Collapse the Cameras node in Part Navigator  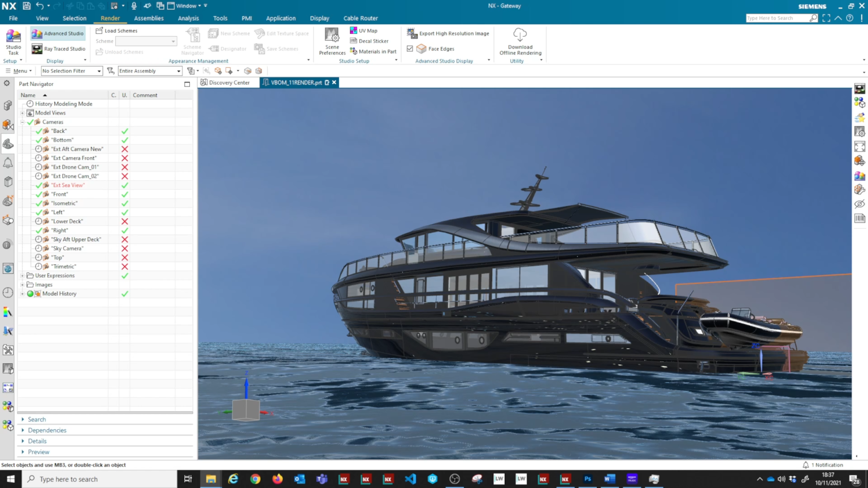(23, 121)
